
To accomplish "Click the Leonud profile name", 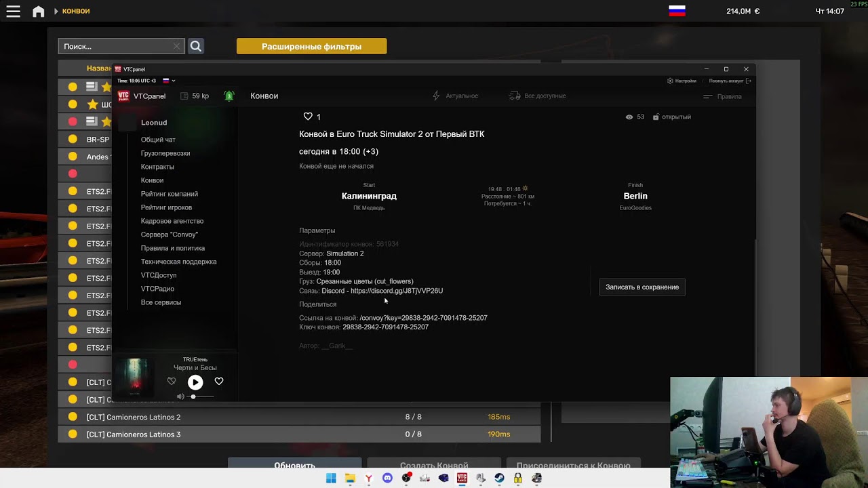I will (x=154, y=123).
